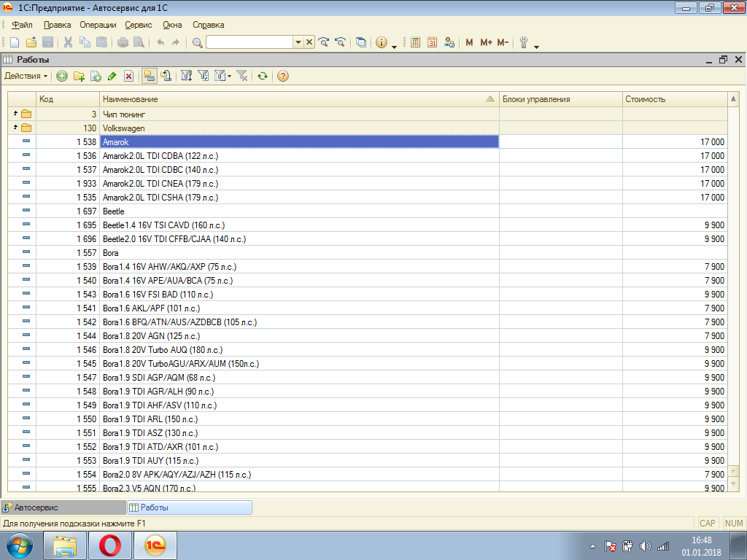Paste from clipboard using the clipboard icon
Image resolution: width=747 pixels, height=560 pixels.
pyautogui.click(x=101, y=42)
